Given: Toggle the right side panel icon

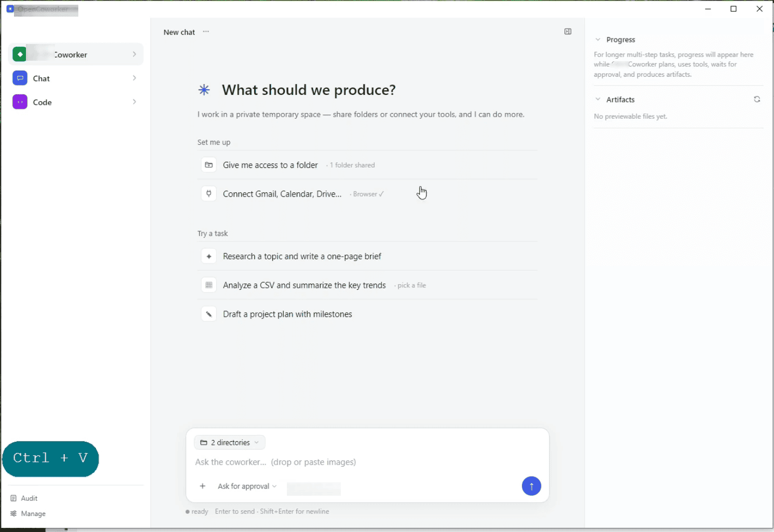Looking at the screenshot, I should click(568, 32).
